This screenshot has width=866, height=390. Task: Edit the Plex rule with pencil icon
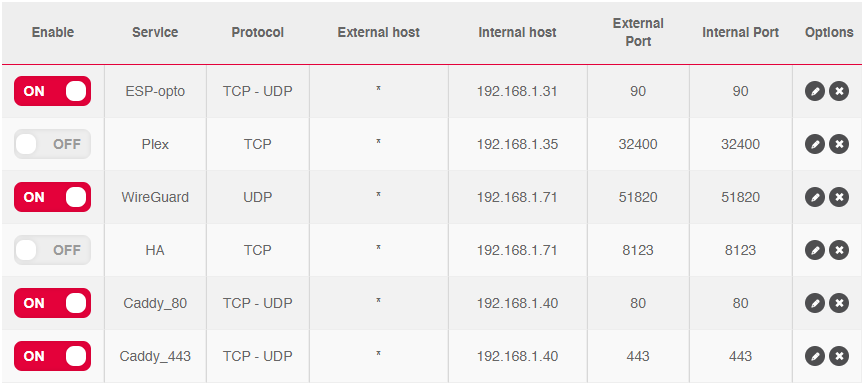[x=815, y=144]
